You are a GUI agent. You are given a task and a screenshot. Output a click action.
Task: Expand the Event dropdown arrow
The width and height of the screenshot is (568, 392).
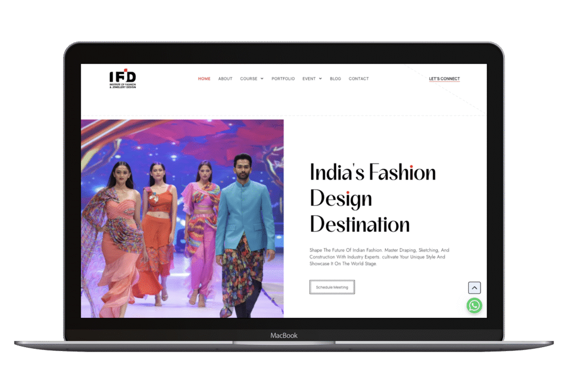(320, 79)
